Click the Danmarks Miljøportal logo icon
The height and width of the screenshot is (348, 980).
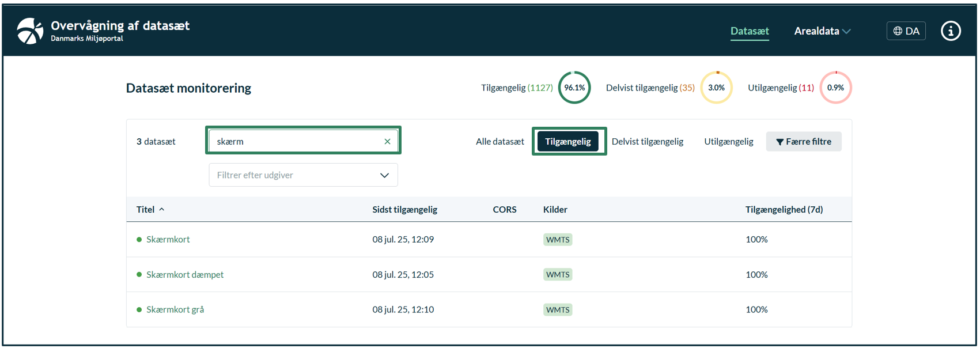tap(30, 31)
